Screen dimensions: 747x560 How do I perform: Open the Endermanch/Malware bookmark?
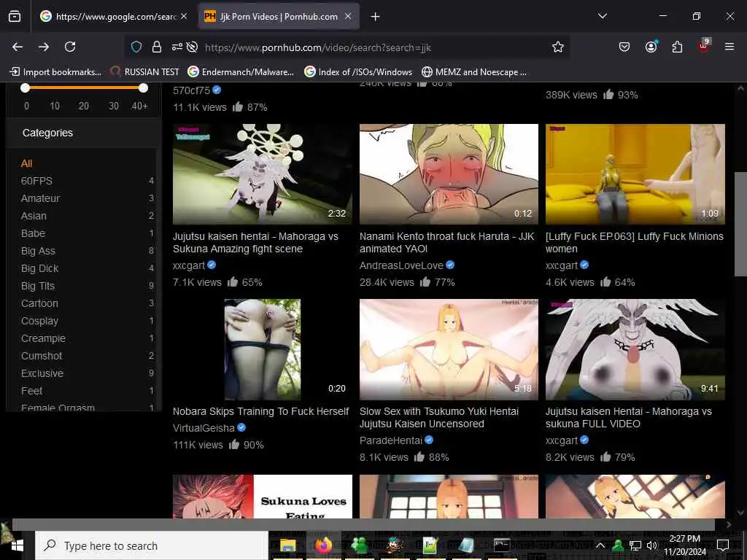click(x=241, y=72)
